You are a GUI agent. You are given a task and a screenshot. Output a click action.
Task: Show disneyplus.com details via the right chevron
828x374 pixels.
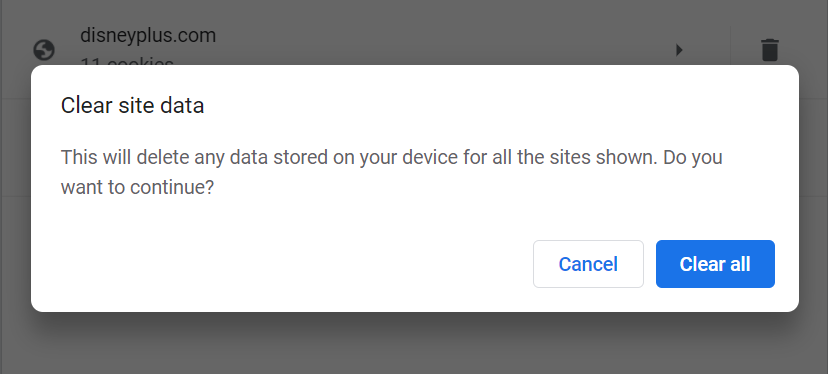click(679, 50)
